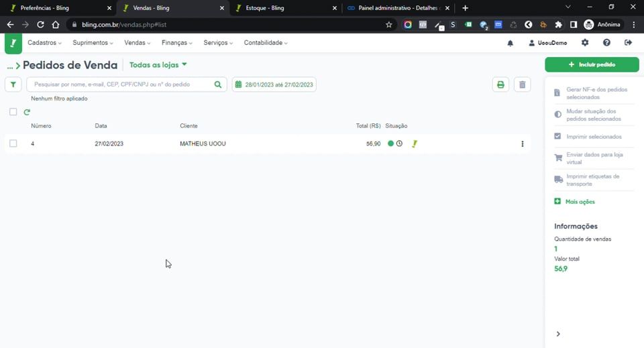Check the box for order number 4
Screen dimensions: 644x348
coord(13,143)
